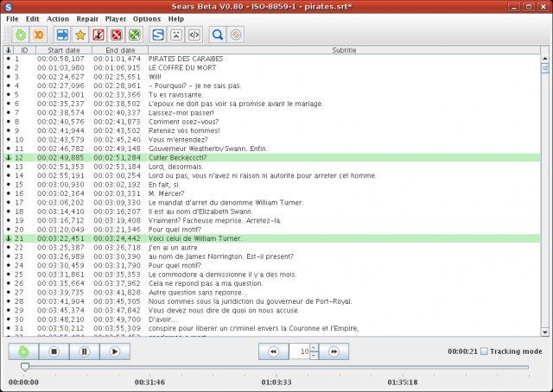Click the fast-forward button
Image resolution: width=553 pixels, height=392 pixels.
[334, 351]
